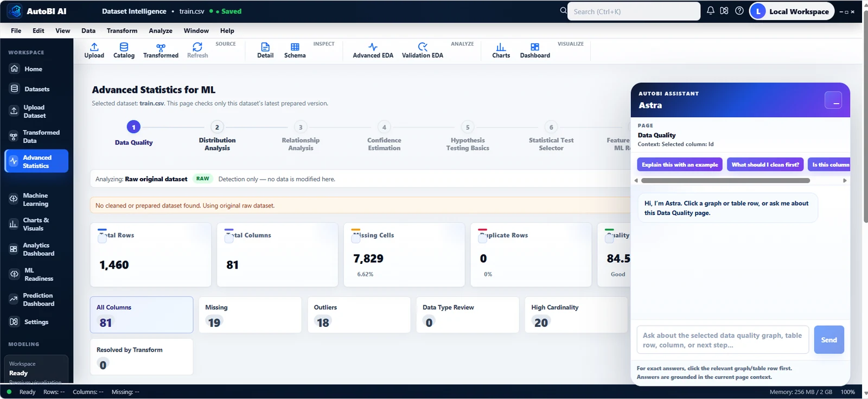Select the Resolved by Transform card
868x399 pixels.
point(142,357)
